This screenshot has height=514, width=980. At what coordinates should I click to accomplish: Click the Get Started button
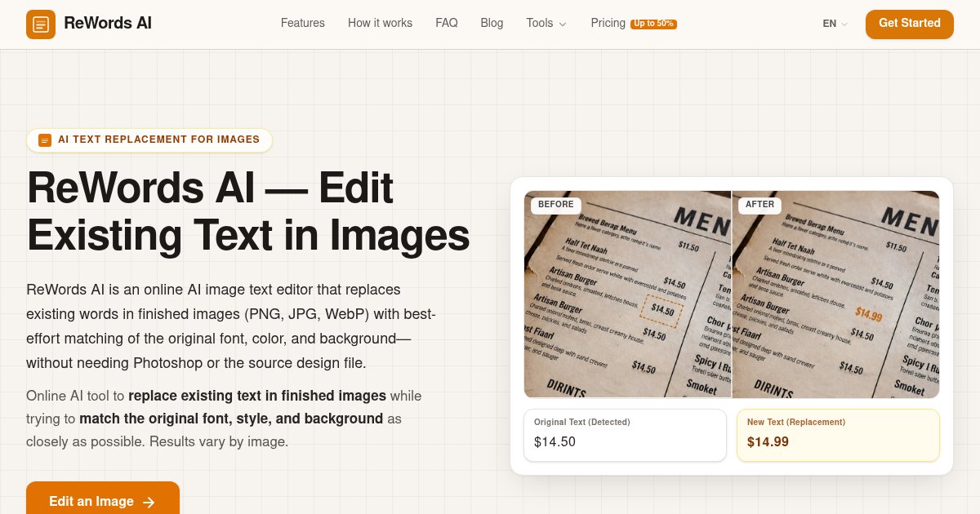click(x=910, y=24)
